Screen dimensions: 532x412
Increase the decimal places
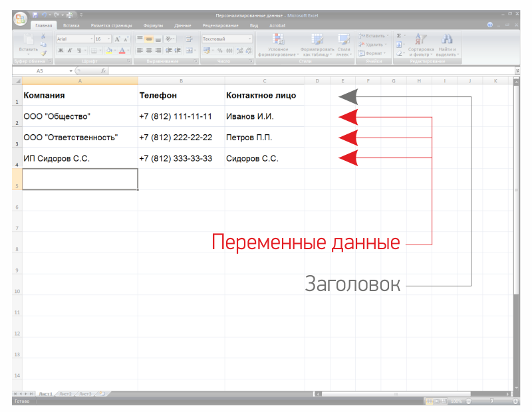(240, 51)
